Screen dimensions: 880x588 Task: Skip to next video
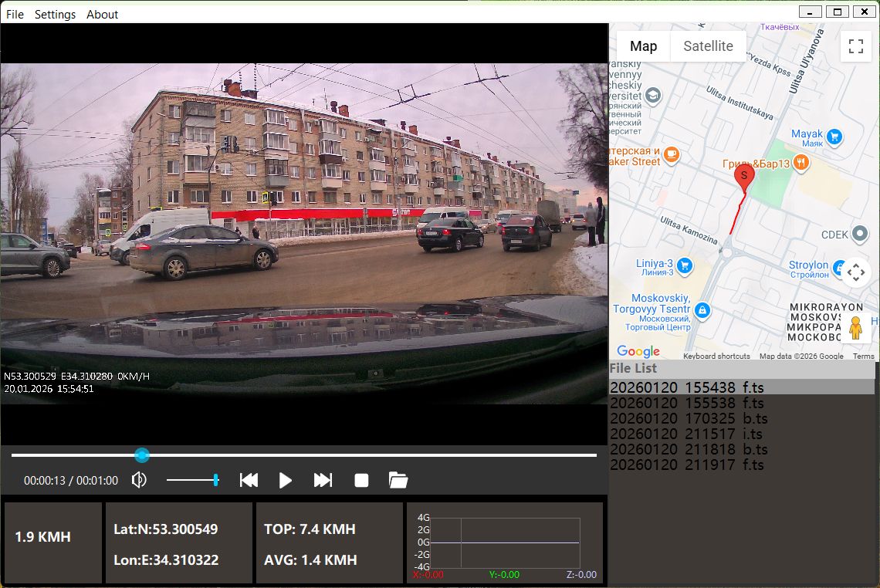pyautogui.click(x=323, y=480)
